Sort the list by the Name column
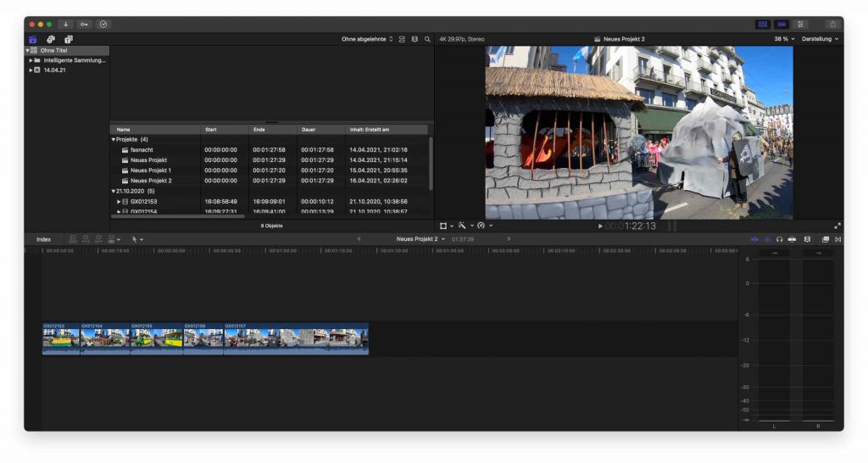Screen dimensions: 868x463 coord(156,130)
